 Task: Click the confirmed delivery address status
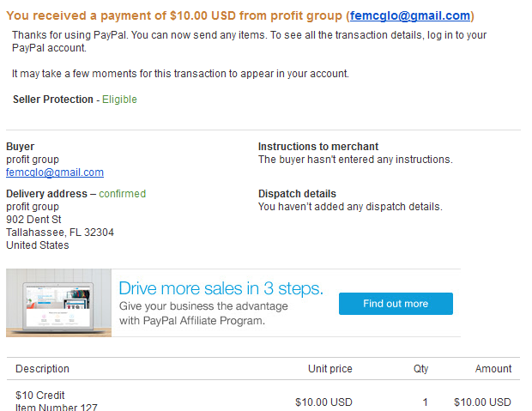click(x=122, y=194)
